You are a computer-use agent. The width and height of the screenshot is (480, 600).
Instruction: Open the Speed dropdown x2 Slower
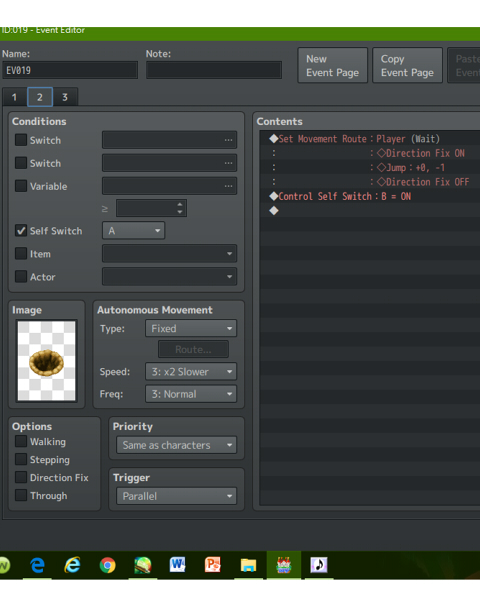191,372
